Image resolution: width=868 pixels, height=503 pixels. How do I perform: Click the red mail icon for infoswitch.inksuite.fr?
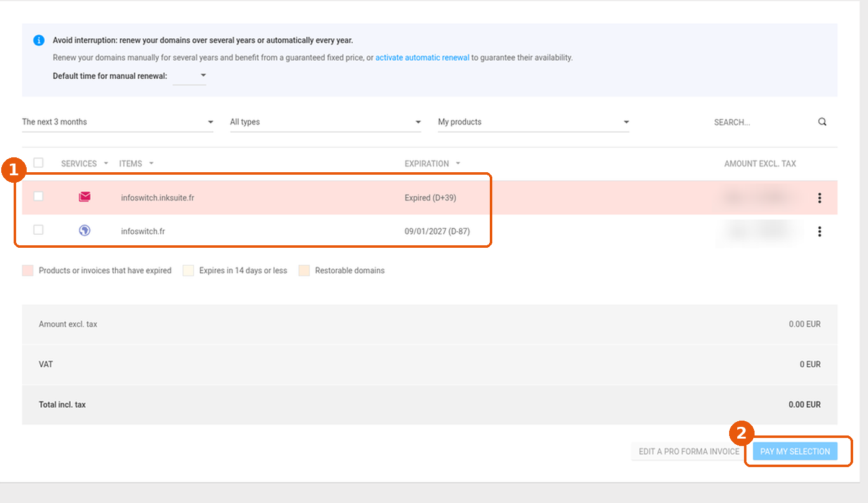85,197
